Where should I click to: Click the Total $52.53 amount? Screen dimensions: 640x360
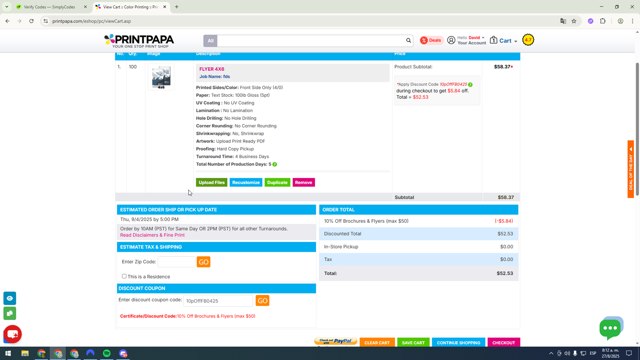coord(505,273)
